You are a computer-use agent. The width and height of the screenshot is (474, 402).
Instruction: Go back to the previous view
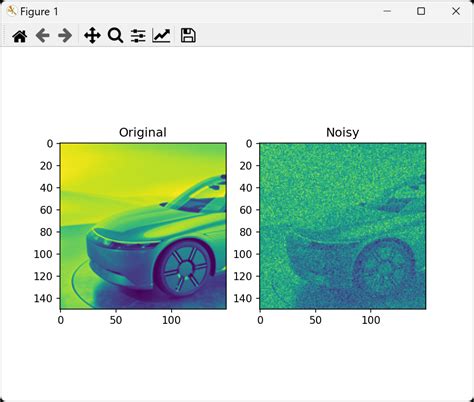pos(43,36)
